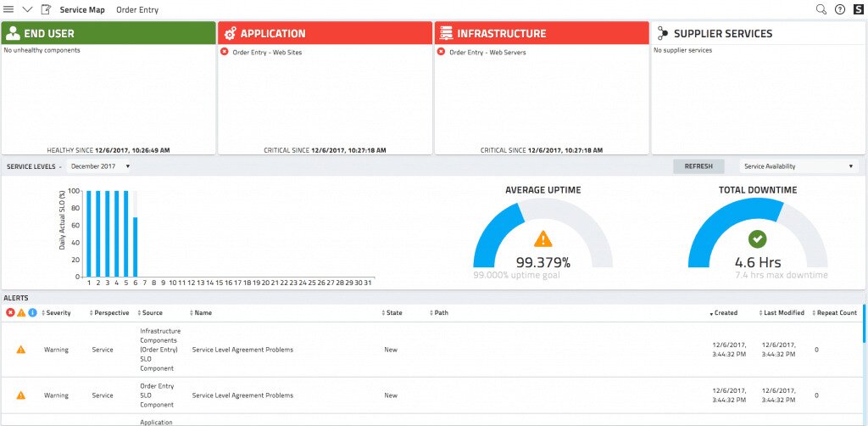Click the orange warning triangle in uptime gauge
The height and width of the screenshot is (426, 868).
543,238
